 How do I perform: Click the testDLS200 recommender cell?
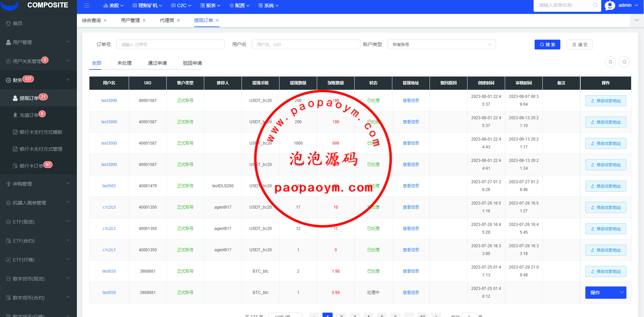pyautogui.click(x=223, y=186)
